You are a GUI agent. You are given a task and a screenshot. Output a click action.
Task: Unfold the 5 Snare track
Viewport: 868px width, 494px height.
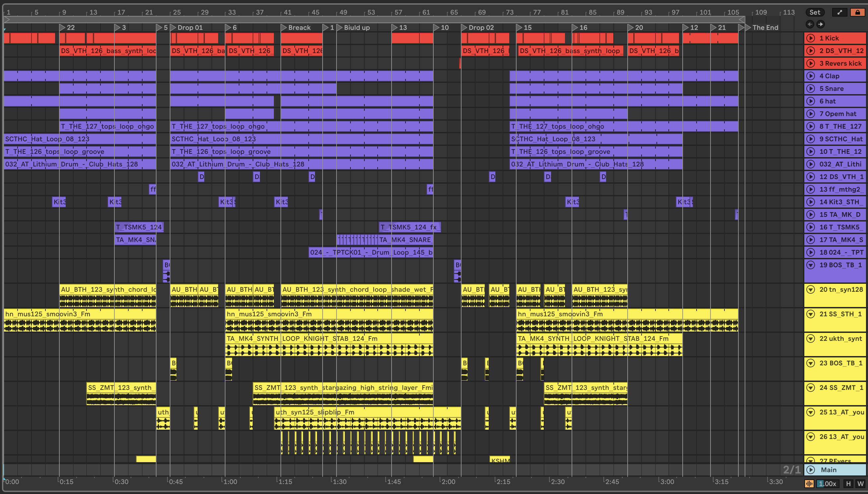click(x=811, y=89)
